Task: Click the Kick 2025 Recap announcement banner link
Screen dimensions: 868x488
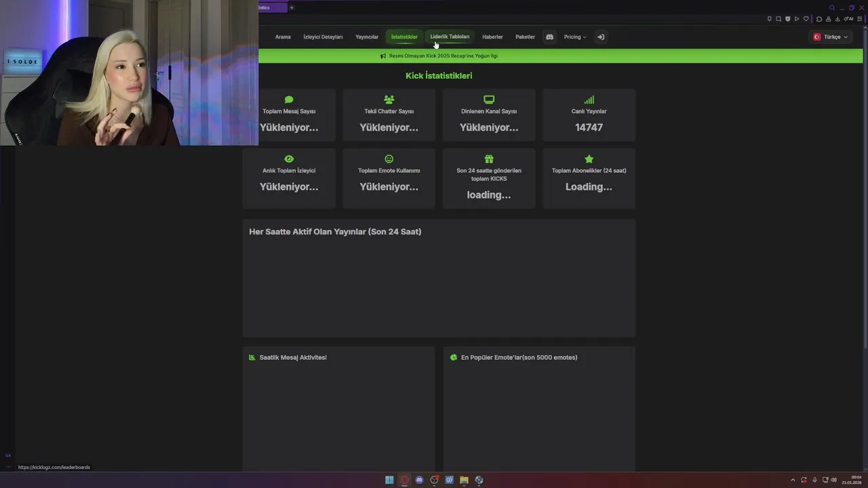Action: (443, 56)
